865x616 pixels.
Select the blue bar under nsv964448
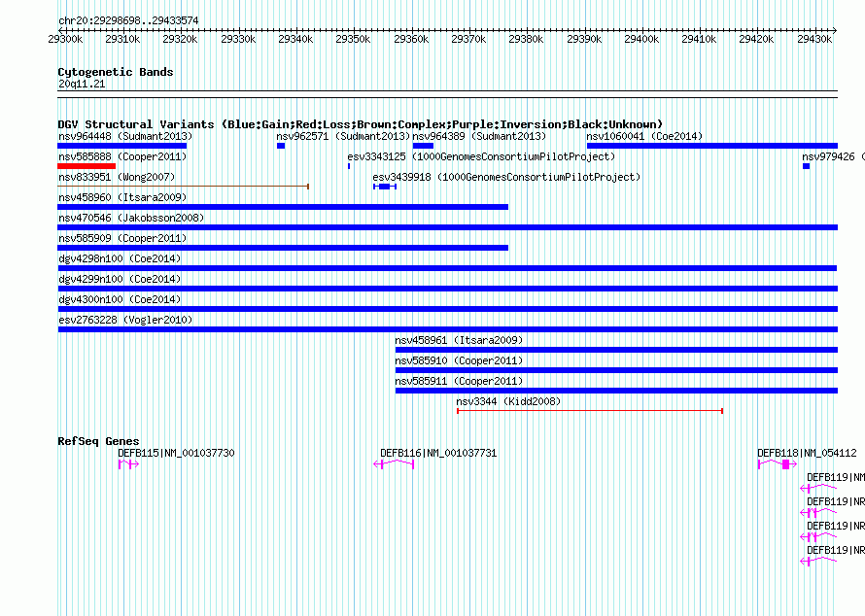tap(121, 146)
